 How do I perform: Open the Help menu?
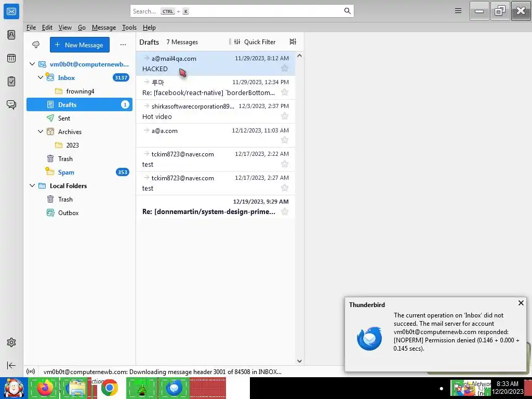149,28
